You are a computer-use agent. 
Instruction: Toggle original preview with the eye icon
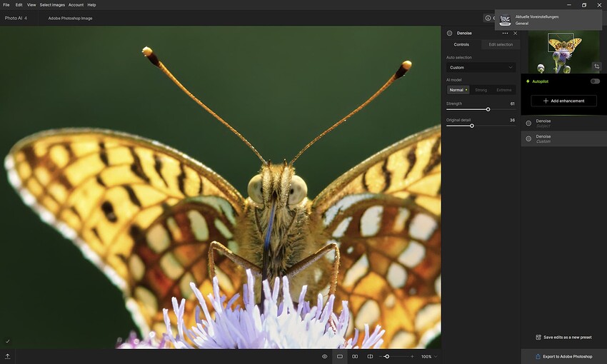324,356
